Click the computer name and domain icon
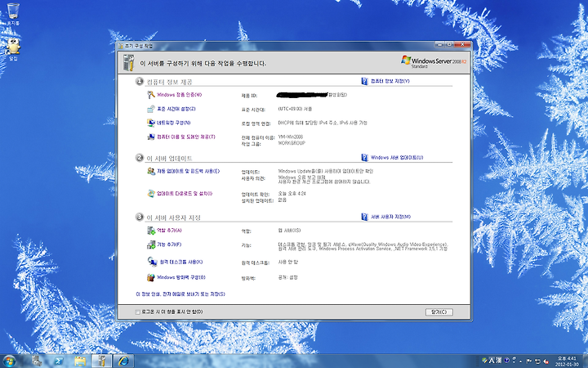This screenshot has width=588, height=368. 151,137
